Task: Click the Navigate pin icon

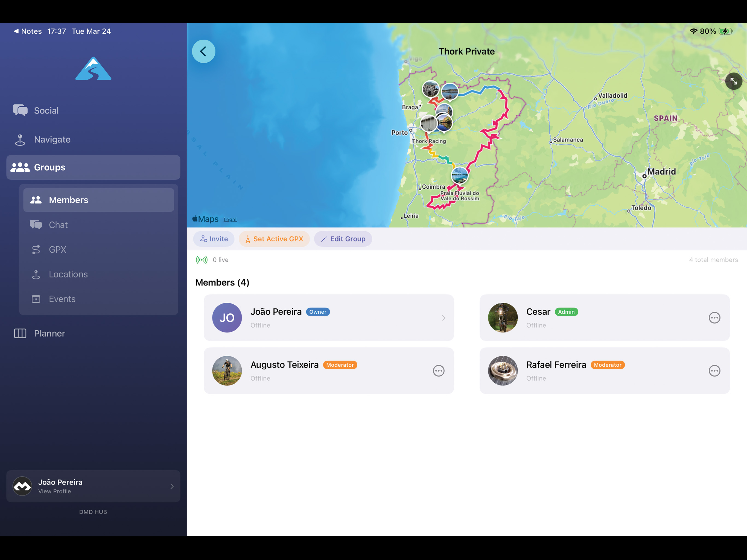Action: [x=20, y=139]
